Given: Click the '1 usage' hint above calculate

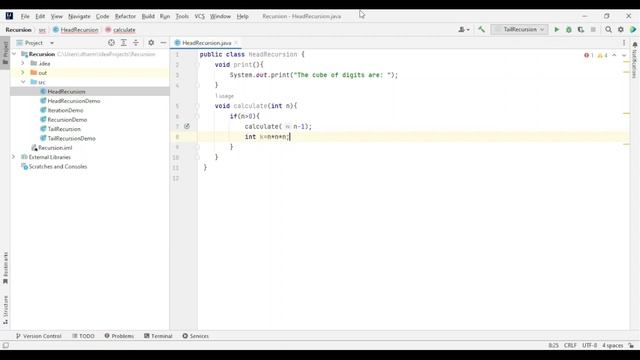Looking at the screenshot, I should tap(224, 96).
